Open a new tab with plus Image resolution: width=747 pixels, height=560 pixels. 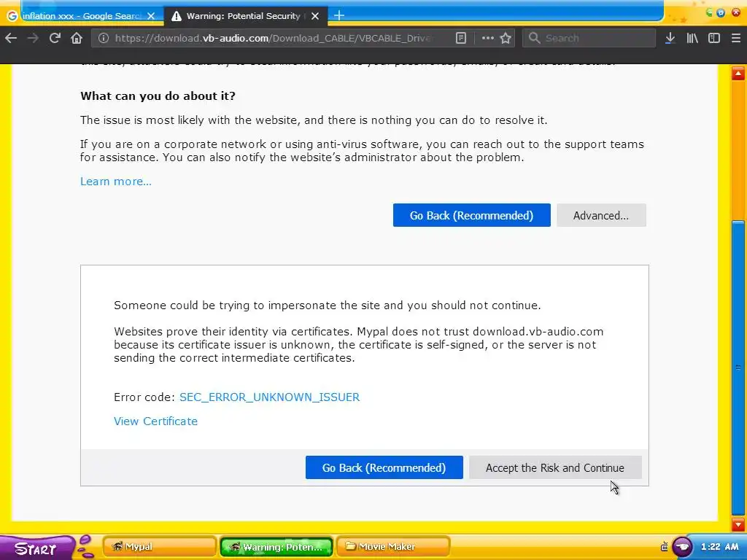(339, 16)
